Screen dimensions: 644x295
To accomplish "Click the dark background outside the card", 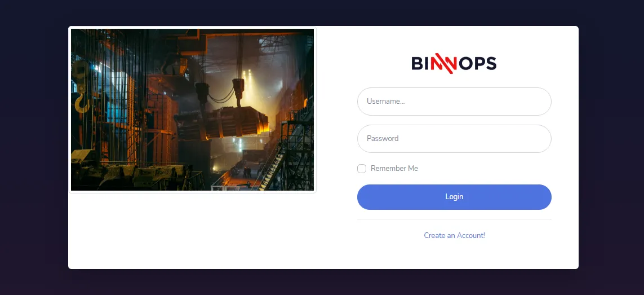I will tap(34, 148).
